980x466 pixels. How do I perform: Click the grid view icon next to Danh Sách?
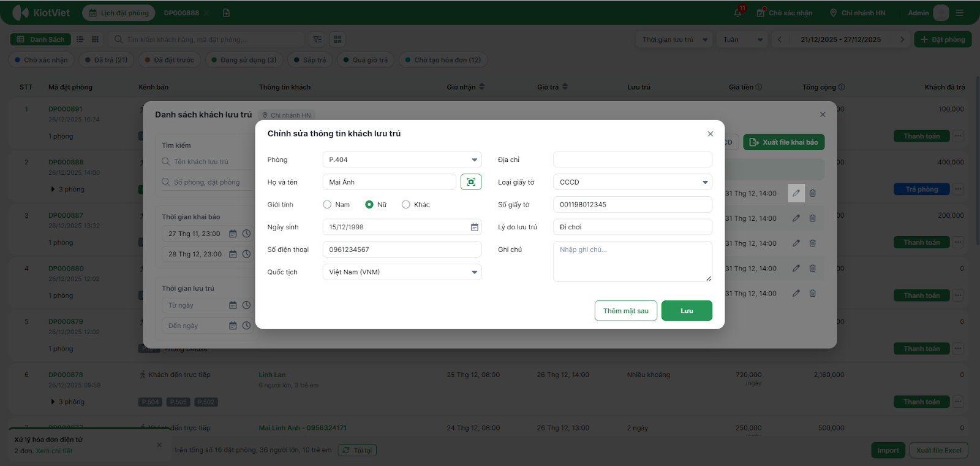click(x=95, y=39)
